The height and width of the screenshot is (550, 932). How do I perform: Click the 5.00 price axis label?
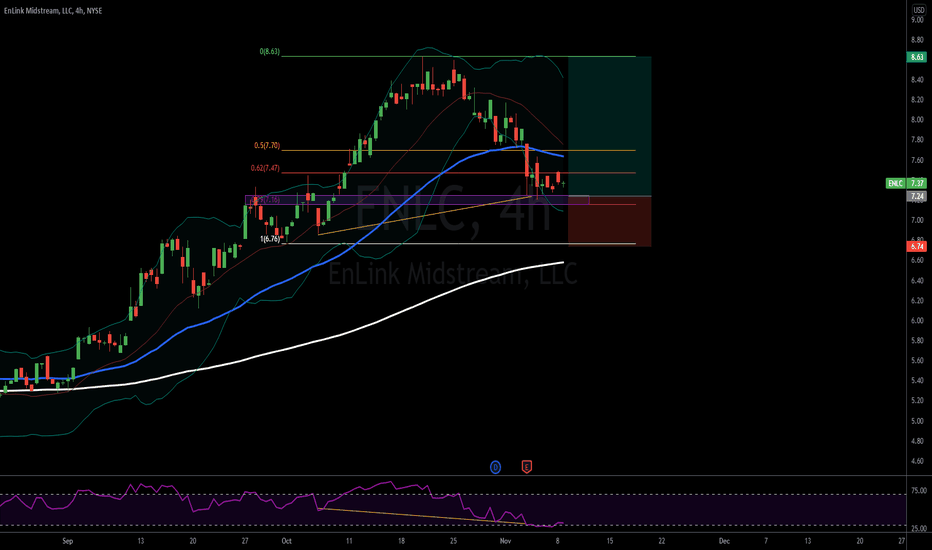[x=917, y=421]
